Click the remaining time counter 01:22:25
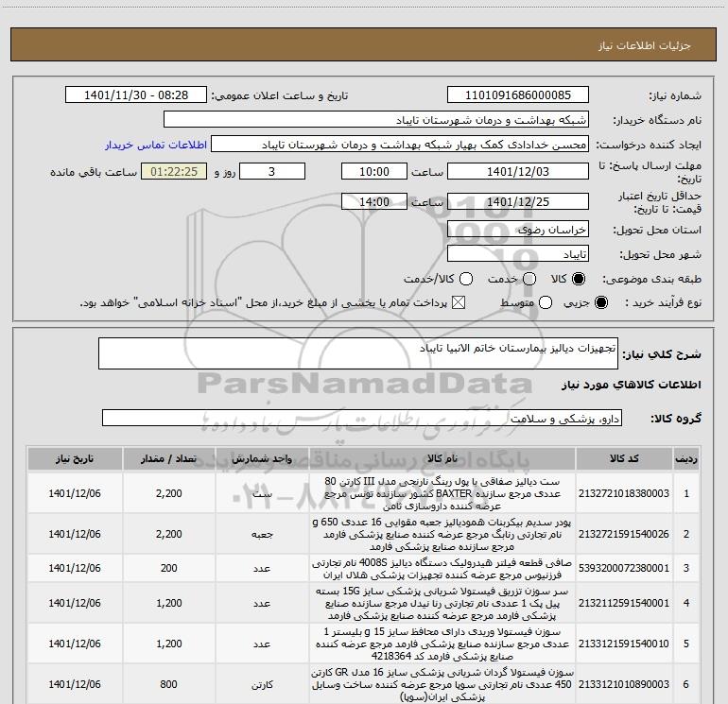 (x=174, y=172)
